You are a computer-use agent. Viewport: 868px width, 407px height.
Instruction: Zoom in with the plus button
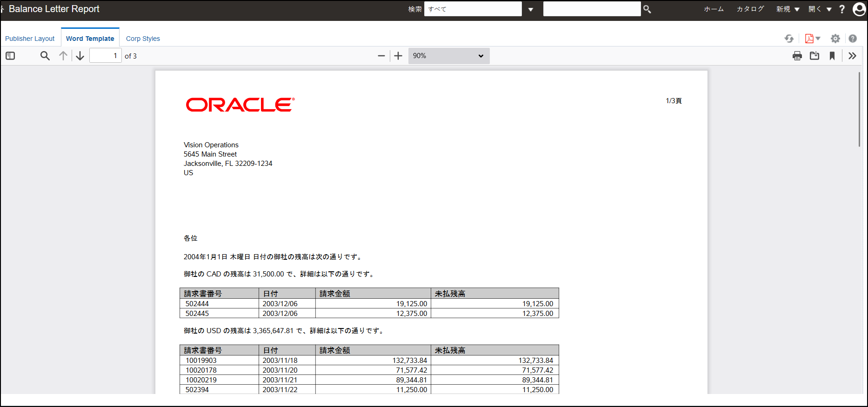(398, 56)
